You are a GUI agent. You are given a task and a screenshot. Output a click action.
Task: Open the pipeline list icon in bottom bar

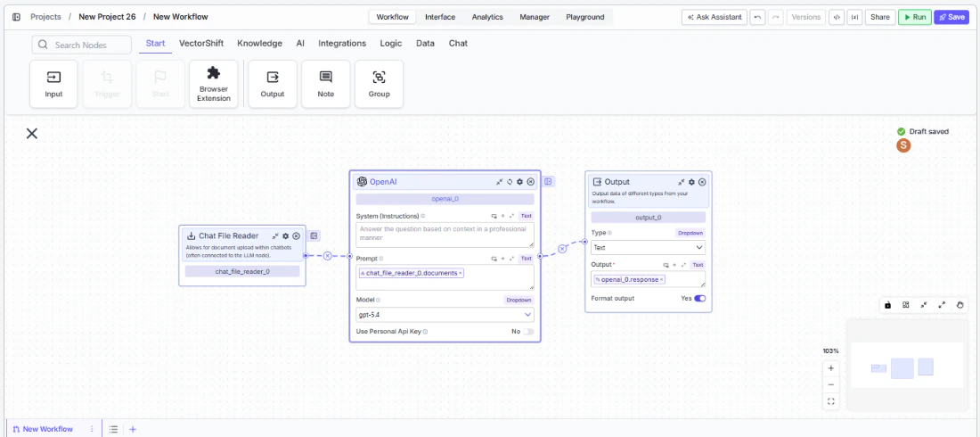click(x=113, y=429)
